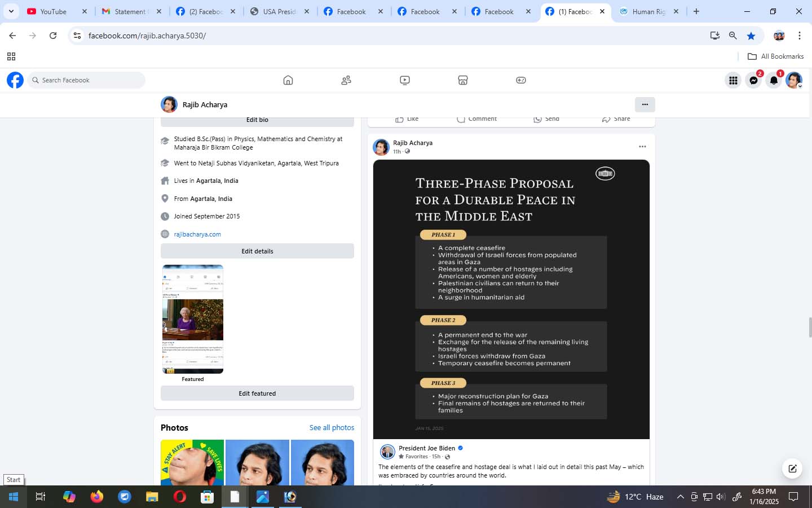812x508 pixels.
Task: Open the options menu on Rajib Acharya's post
Action: pyautogui.click(x=642, y=147)
